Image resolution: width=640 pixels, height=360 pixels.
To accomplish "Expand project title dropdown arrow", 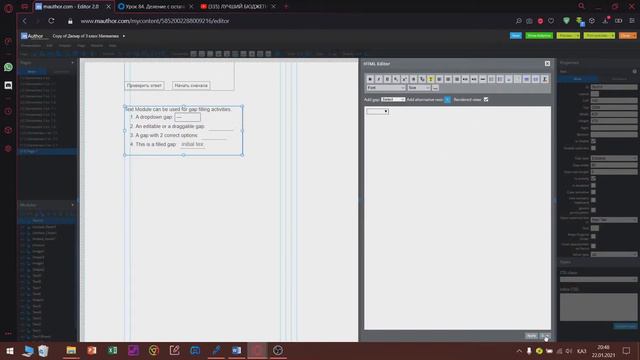I will pyautogui.click(x=124, y=36).
